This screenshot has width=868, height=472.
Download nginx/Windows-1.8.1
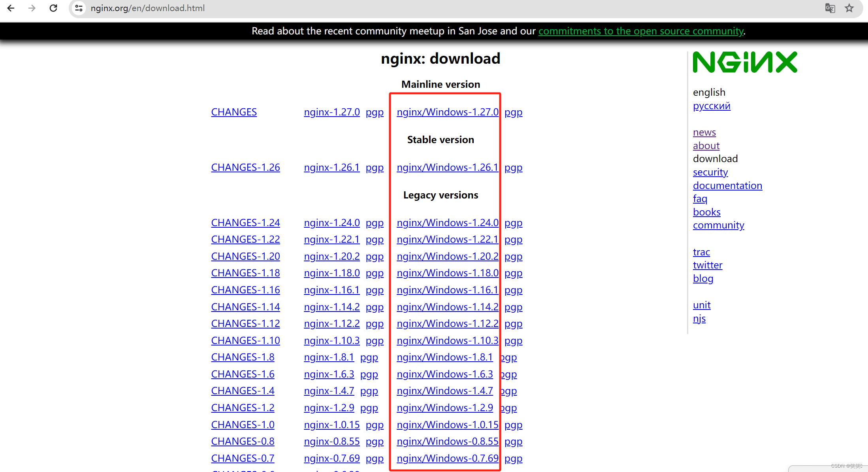pyautogui.click(x=445, y=357)
